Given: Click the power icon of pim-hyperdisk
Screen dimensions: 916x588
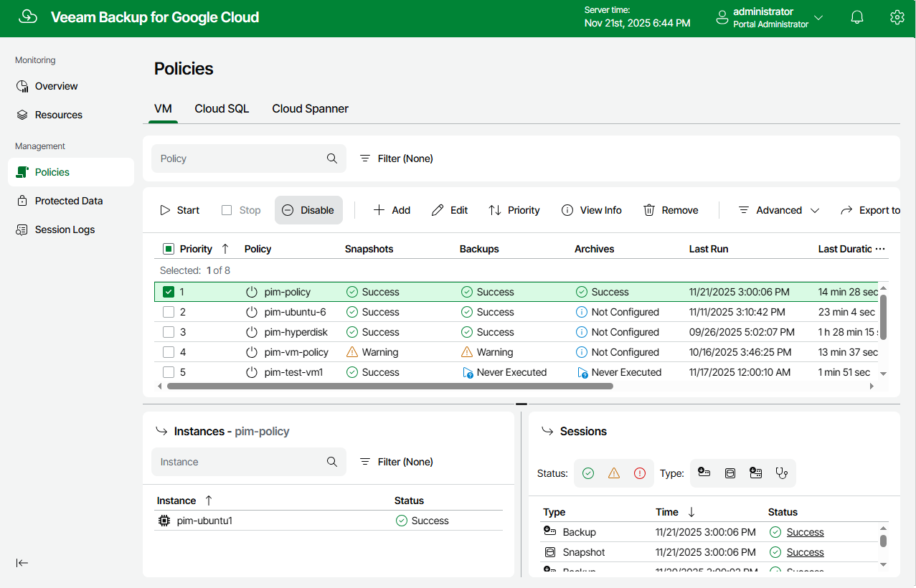Looking at the screenshot, I should tap(251, 332).
